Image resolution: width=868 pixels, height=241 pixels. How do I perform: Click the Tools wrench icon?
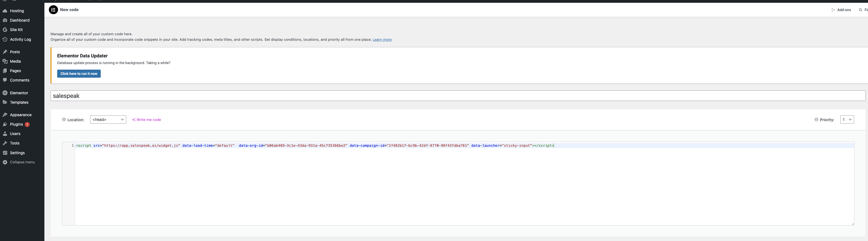[x=5, y=143]
